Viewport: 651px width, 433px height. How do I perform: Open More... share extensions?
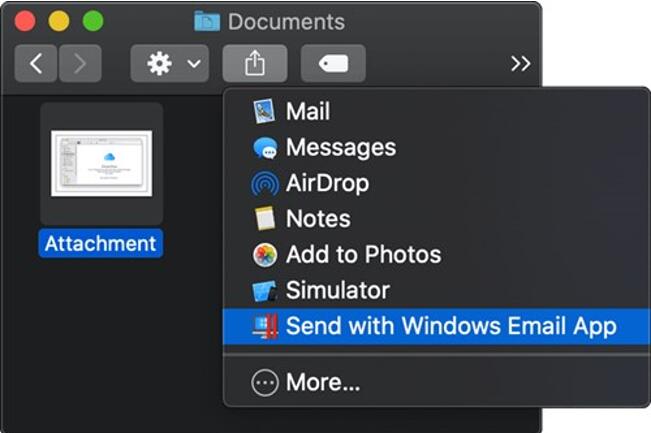436,382
